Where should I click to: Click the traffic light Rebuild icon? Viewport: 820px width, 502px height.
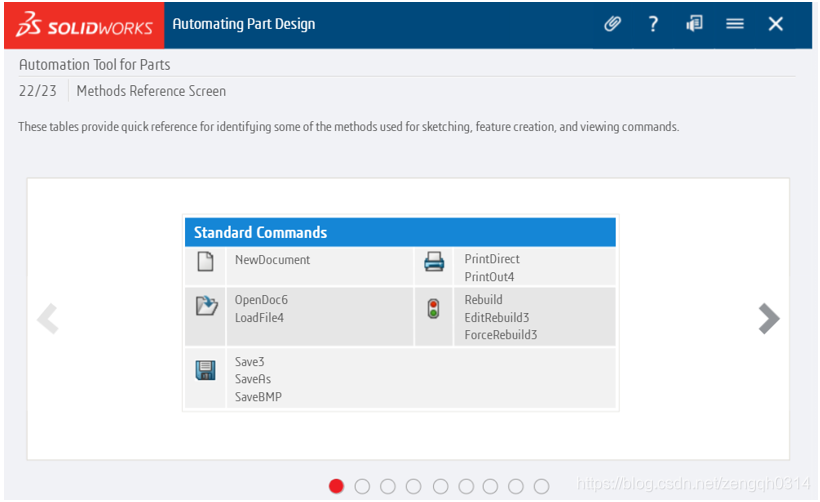click(x=433, y=309)
